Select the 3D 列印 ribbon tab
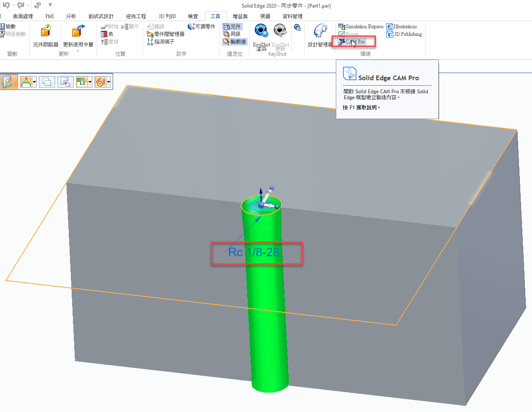Viewport: 532px width, 412px height. click(x=167, y=16)
